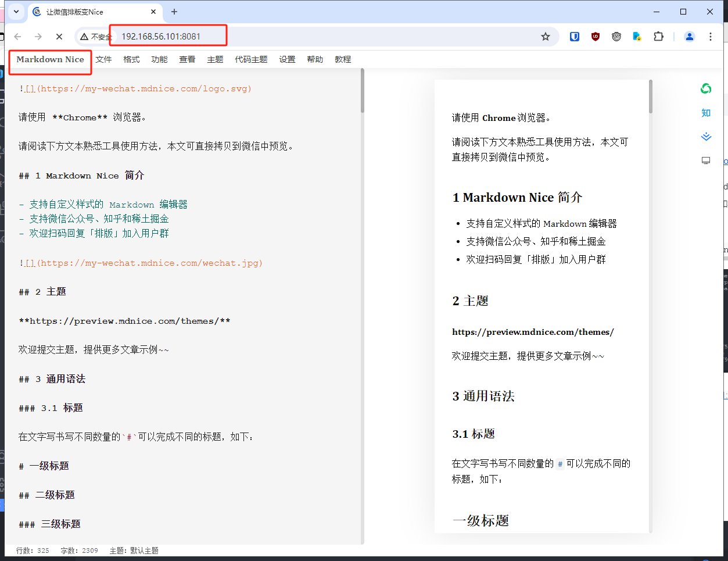The height and width of the screenshot is (561, 728).
Task: Place cursor on '## 3 通用语法' editor line
Action: (52, 379)
